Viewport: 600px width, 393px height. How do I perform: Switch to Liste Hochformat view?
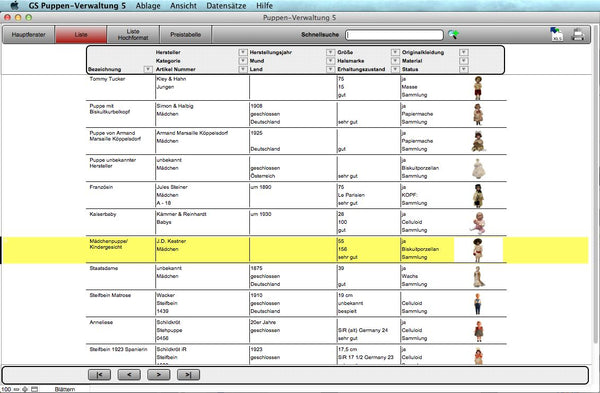click(133, 34)
